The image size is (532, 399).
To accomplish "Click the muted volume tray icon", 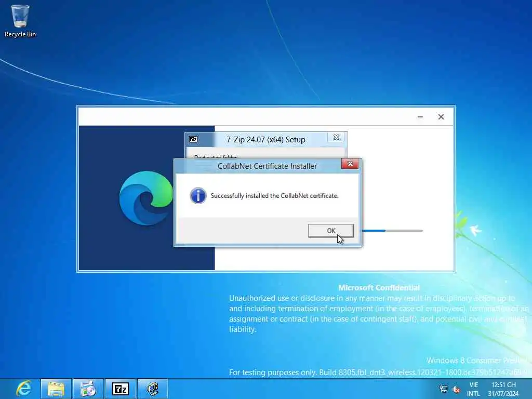I will click(456, 389).
